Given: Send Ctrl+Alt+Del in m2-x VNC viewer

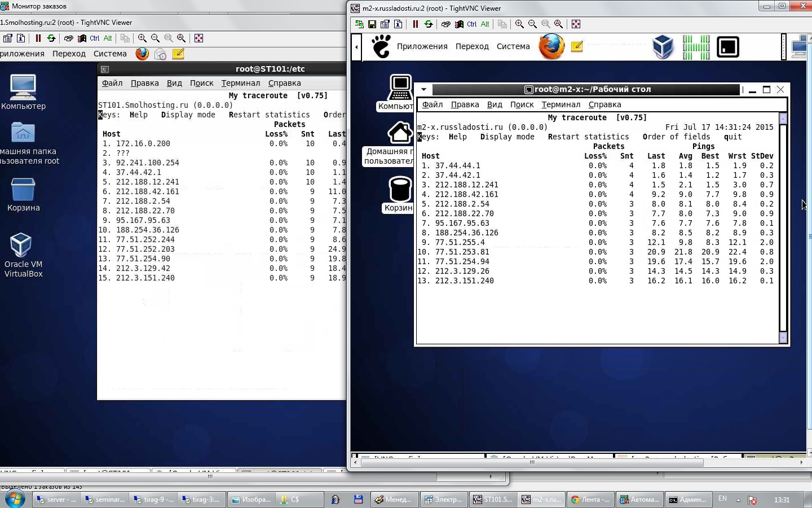Looking at the screenshot, I should click(x=446, y=24).
